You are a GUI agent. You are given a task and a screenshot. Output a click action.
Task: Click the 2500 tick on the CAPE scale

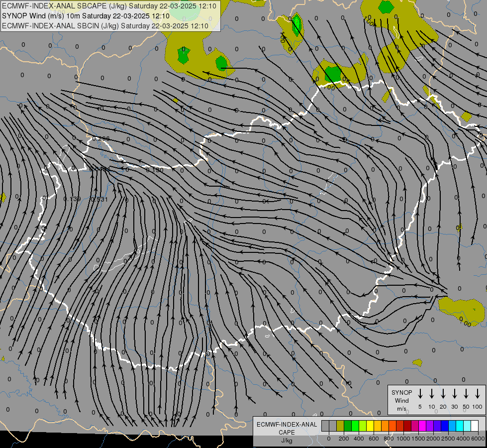(448, 439)
